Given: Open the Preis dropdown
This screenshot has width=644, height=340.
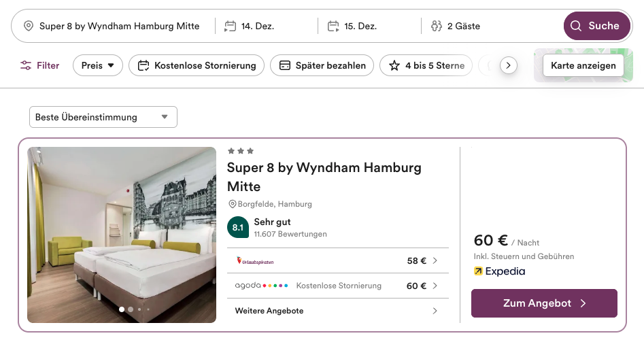Looking at the screenshot, I should click(98, 65).
